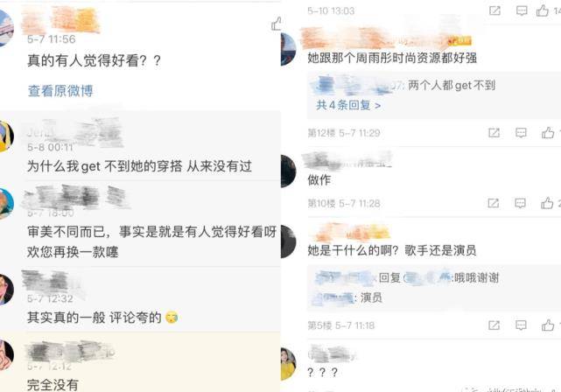
Task: Reply to the 第10楼 comment 做作
Action: point(520,204)
